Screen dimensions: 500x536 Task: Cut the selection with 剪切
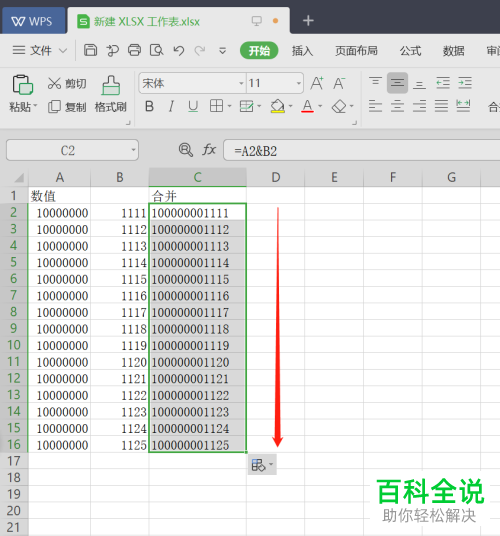(67, 83)
